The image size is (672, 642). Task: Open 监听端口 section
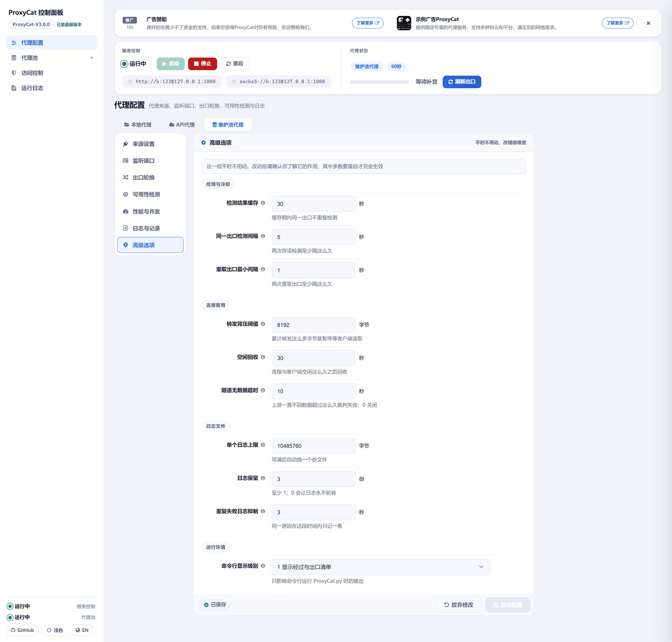pyautogui.click(x=150, y=161)
